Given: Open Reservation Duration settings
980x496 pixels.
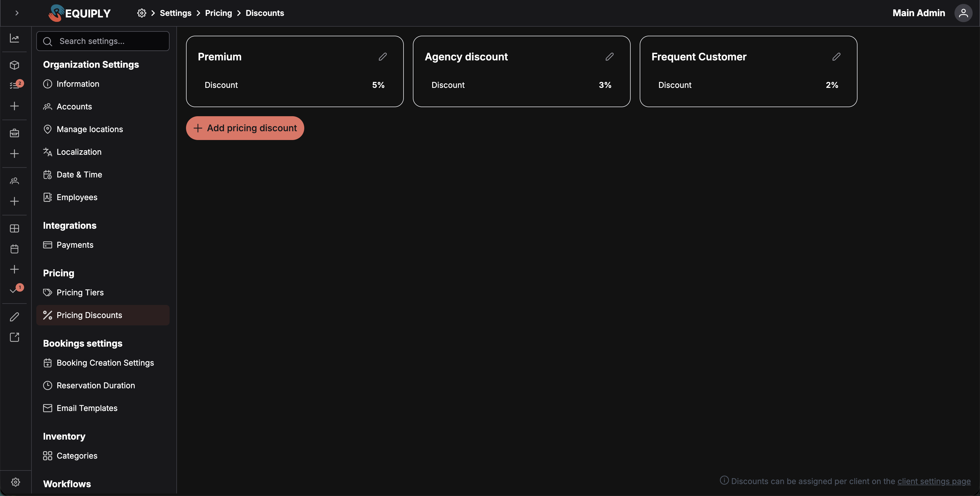Looking at the screenshot, I should 103,386.
